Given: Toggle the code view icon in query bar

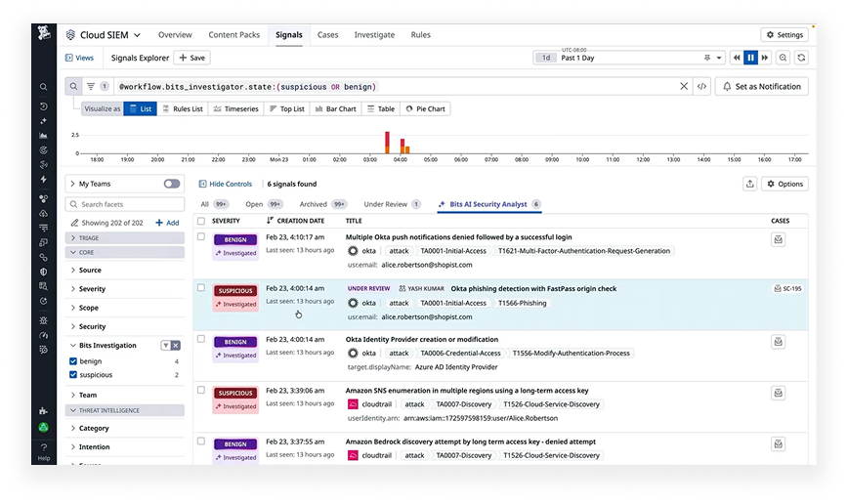Looking at the screenshot, I should tap(702, 87).
